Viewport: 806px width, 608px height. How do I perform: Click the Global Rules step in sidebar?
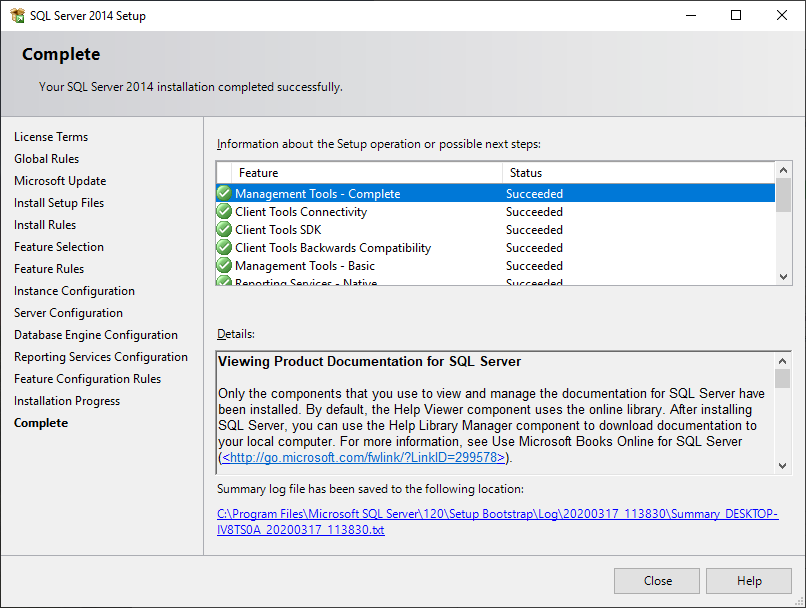tap(46, 159)
